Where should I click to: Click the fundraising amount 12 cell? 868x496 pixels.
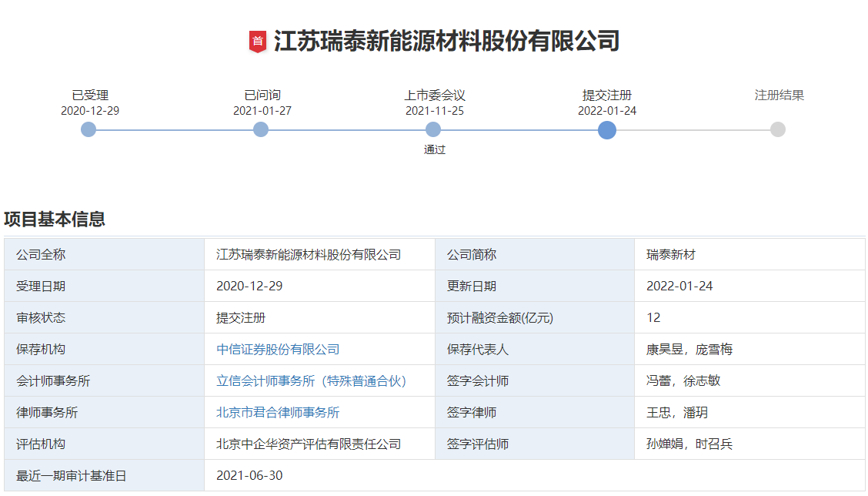653,317
